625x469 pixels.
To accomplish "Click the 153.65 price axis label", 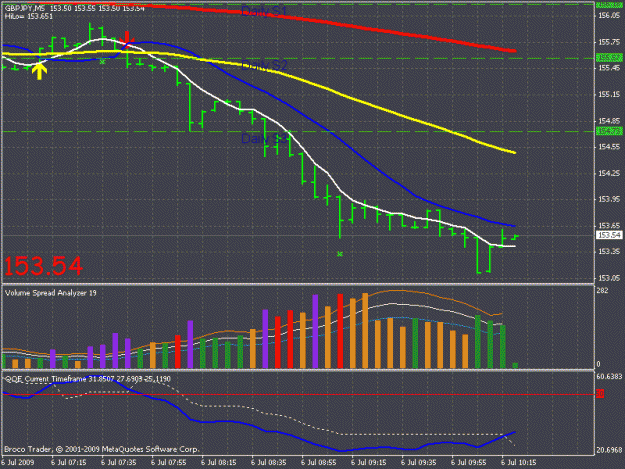I will pos(609,226).
